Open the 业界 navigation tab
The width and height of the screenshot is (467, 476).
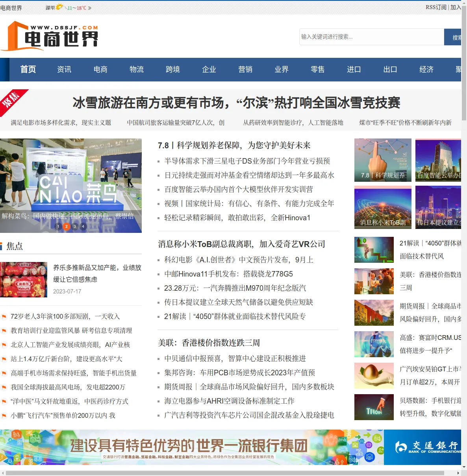(282, 69)
